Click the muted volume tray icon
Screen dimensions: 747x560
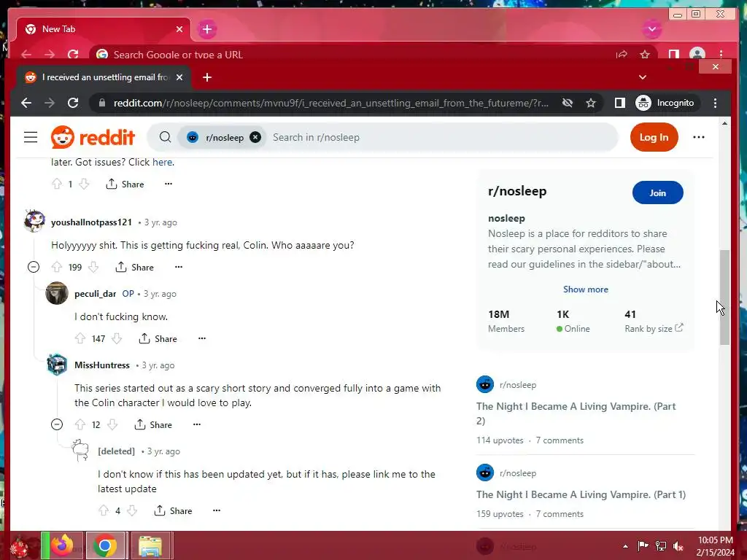tap(678, 546)
